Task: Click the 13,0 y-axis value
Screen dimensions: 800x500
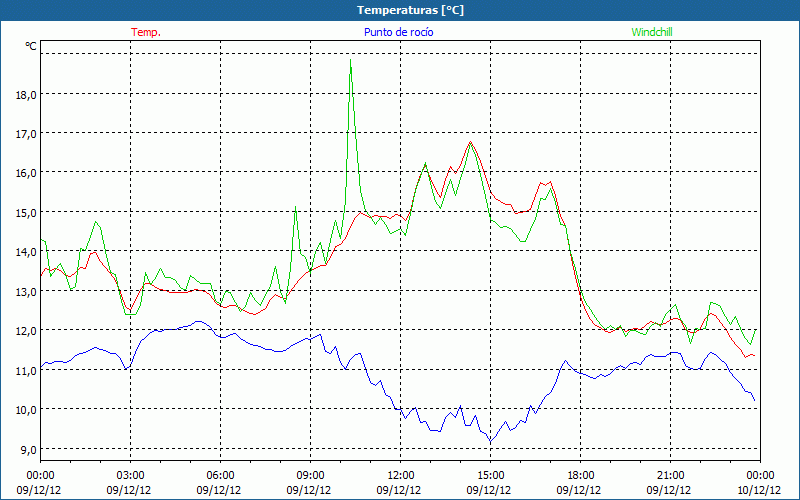Action: click(26, 292)
